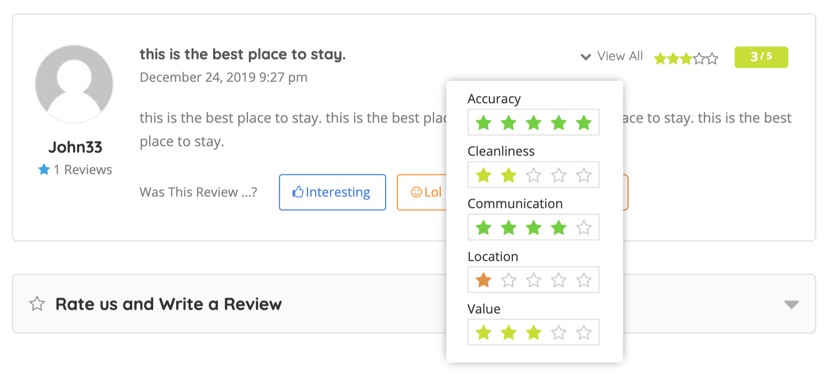Expand the View All ratings chevron

585,57
